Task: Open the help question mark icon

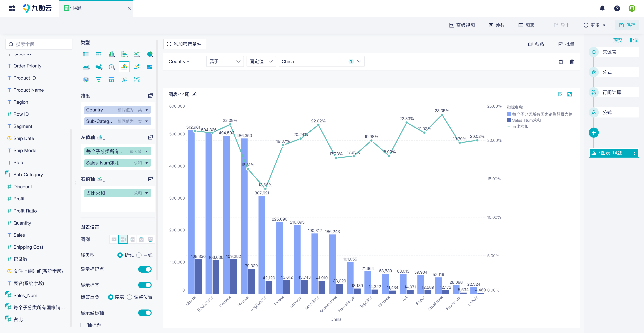Action: (x=617, y=9)
